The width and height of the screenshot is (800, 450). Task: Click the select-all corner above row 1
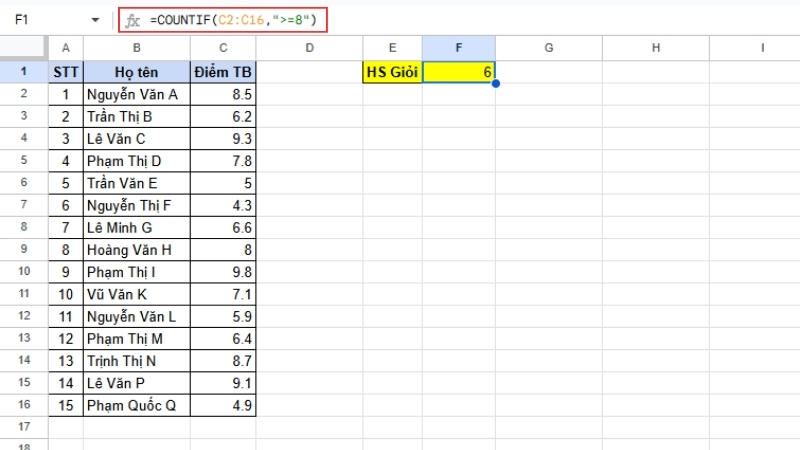24,48
